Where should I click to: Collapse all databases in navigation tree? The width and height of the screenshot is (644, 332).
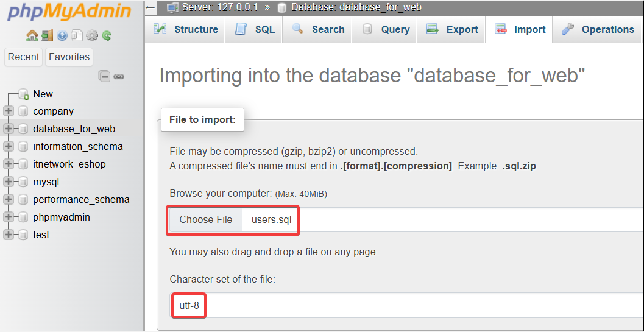pyautogui.click(x=105, y=77)
